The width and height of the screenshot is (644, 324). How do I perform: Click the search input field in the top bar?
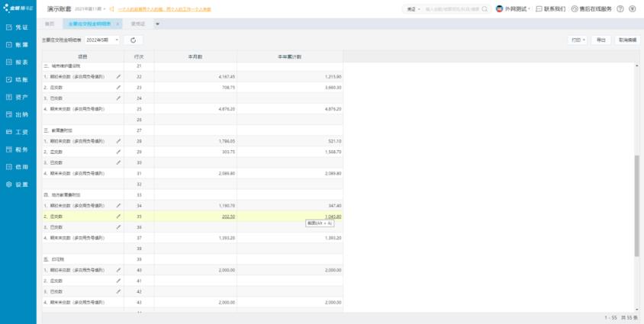click(x=452, y=8)
